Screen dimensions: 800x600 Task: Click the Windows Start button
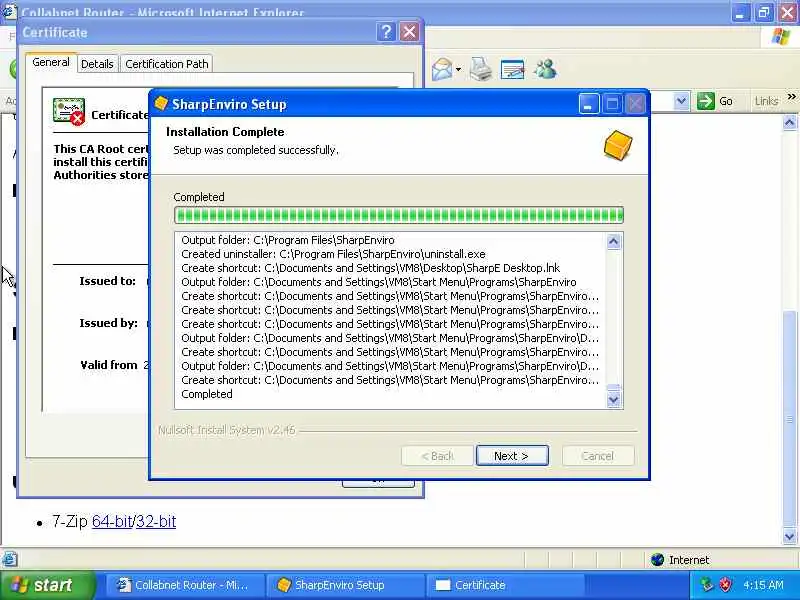[x=47, y=585]
